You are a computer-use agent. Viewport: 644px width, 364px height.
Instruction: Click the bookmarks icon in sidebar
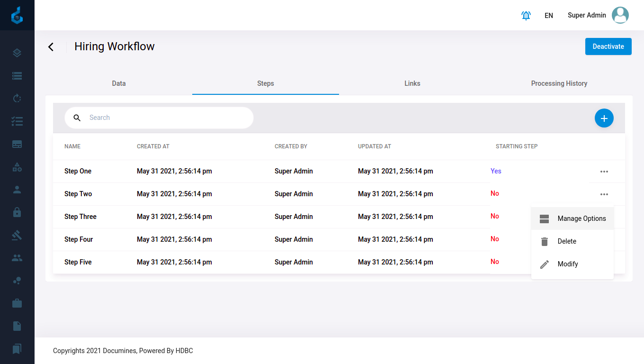tap(17, 349)
